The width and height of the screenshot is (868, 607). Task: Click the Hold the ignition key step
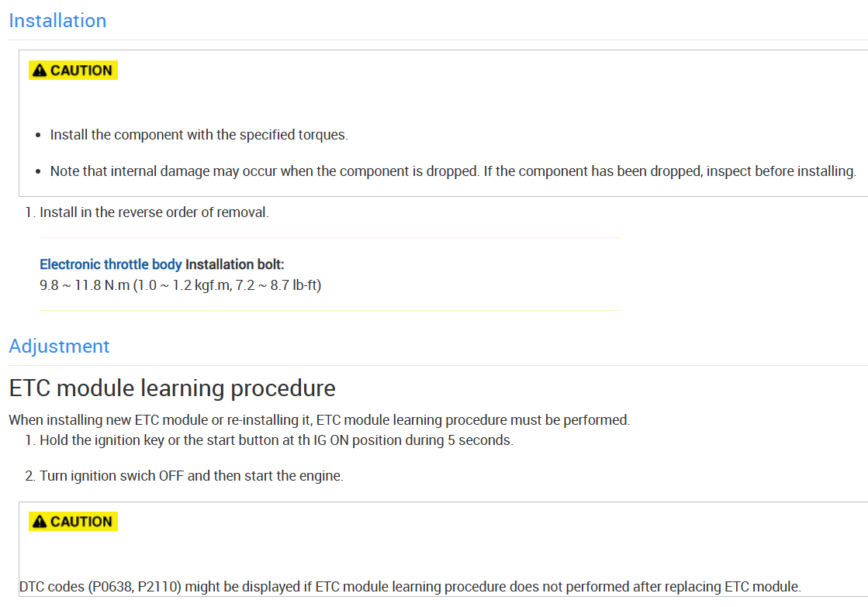(x=276, y=440)
